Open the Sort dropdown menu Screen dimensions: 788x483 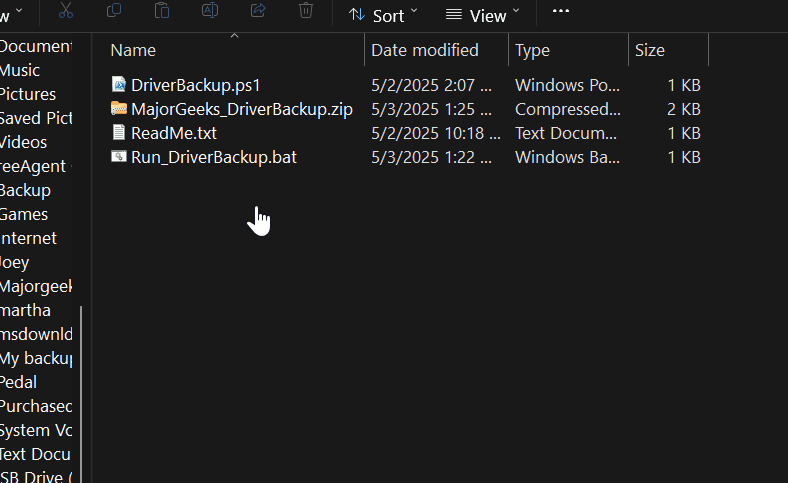pos(383,15)
